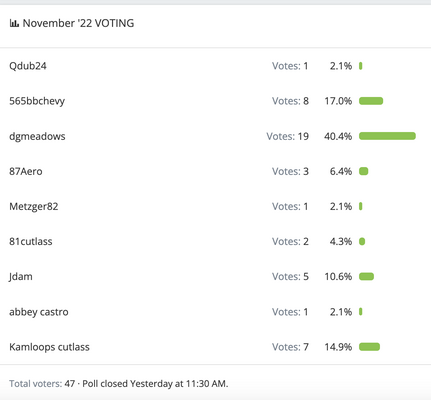The height and width of the screenshot is (400, 431).
Task: Click the Total voters link
Action: pyautogui.click(x=36, y=384)
